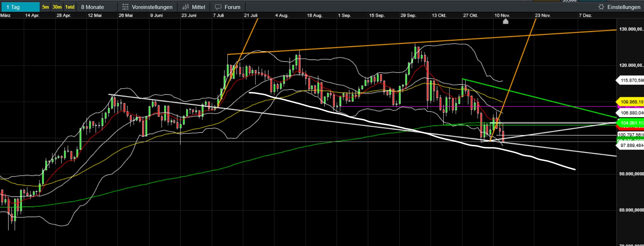644x246 pixels.
Task: Click the 97.889 price label on axis
Action: click(x=631, y=145)
